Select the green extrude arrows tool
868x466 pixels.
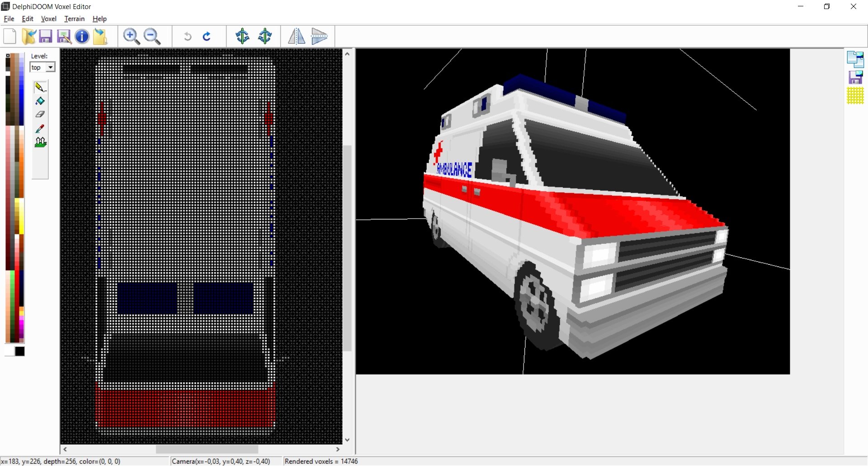(x=40, y=142)
